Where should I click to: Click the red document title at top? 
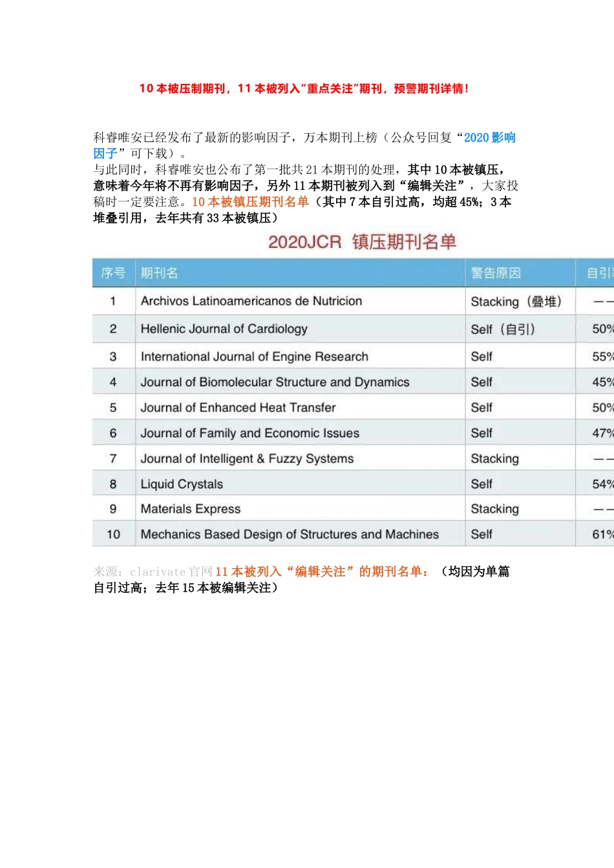(304, 88)
